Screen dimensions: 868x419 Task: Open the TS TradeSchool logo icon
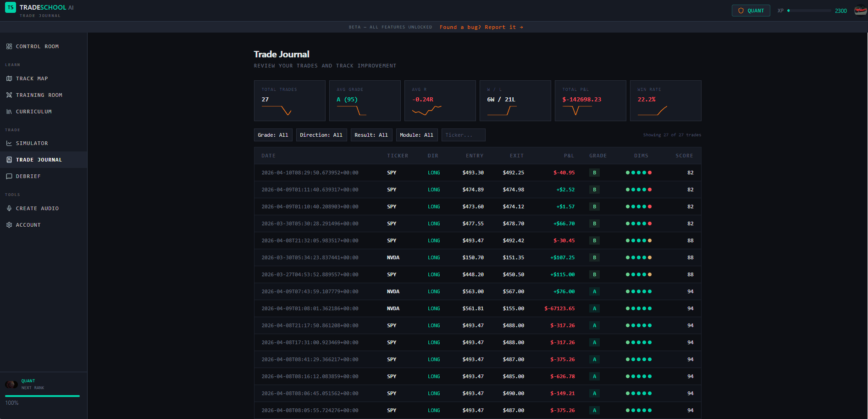pos(11,7)
